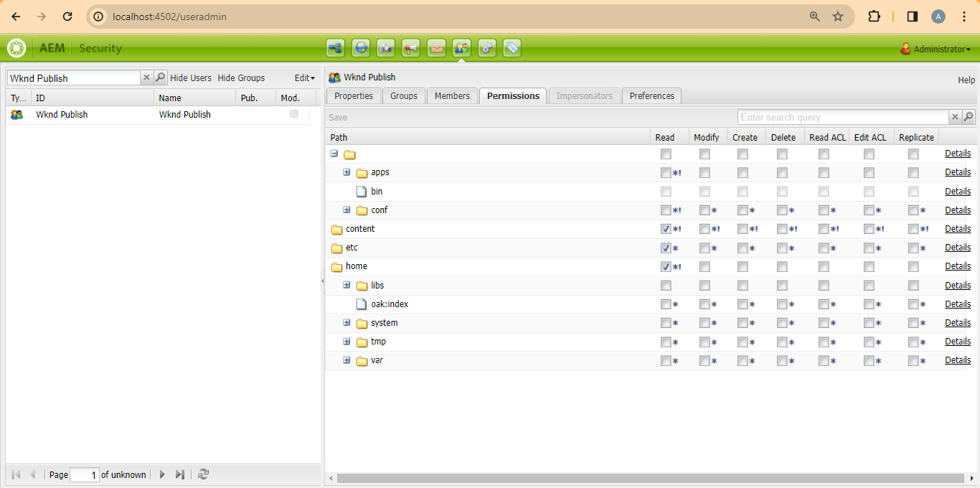Open the Inbox tray icon

[x=436, y=48]
